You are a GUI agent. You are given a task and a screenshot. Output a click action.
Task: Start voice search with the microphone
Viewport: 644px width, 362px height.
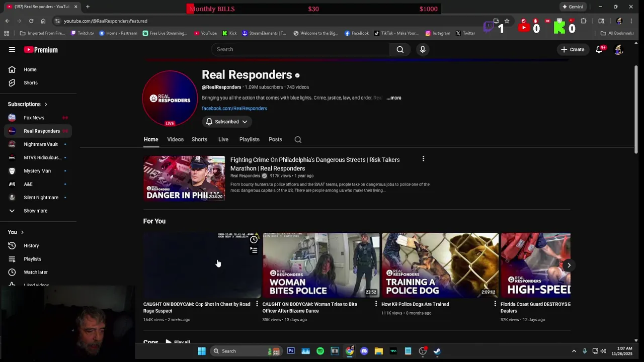coord(423,49)
